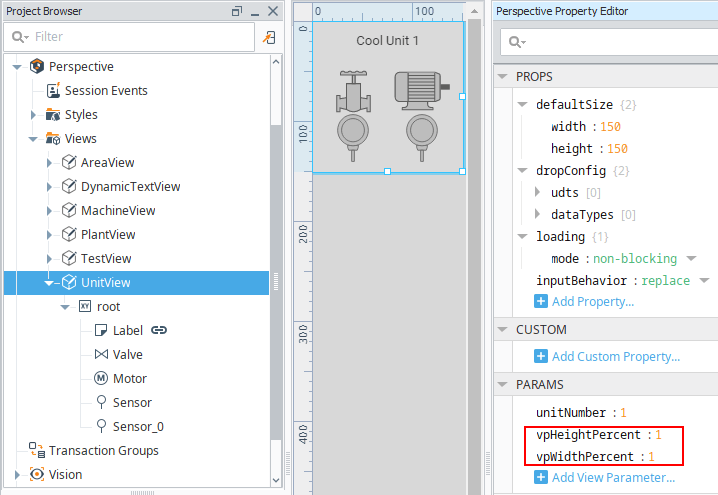Screen dimensions: 718x495
Task: Collapse the CUSTOM section
Action: (x=502, y=329)
